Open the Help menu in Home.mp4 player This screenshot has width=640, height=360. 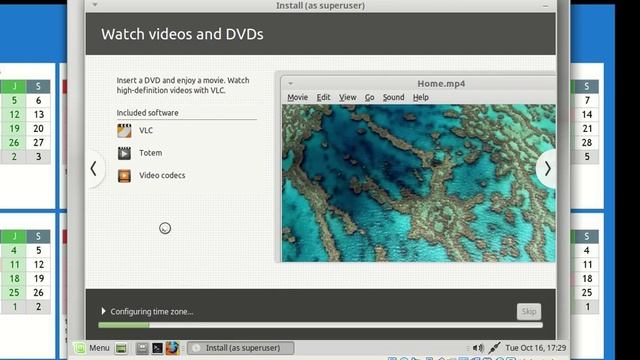(x=420, y=98)
